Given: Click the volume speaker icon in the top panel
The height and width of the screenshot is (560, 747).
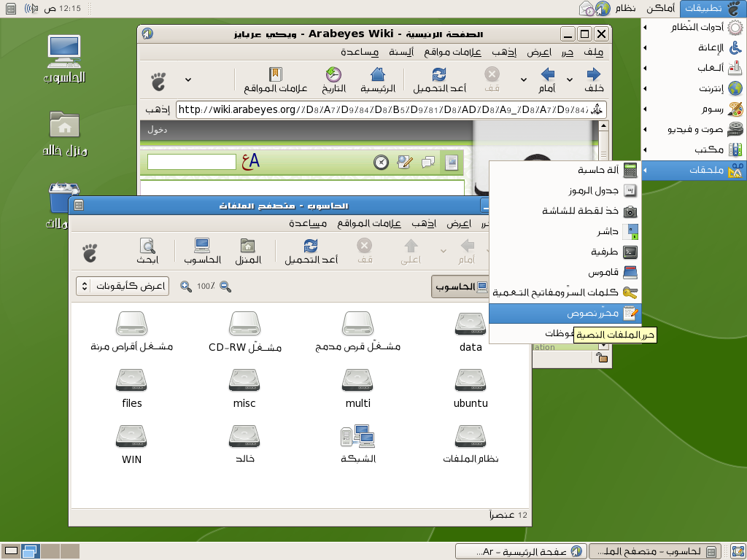Looking at the screenshot, I should (x=33, y=9).
